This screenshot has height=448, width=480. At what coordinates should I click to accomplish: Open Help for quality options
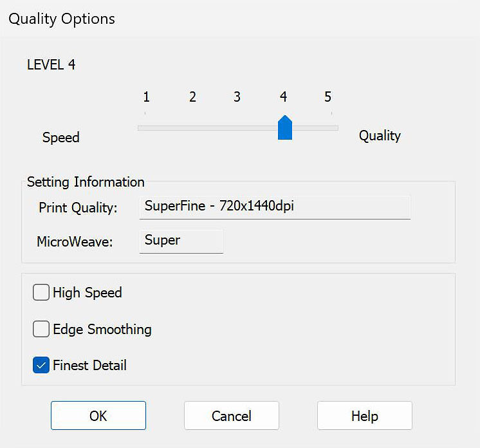pyautogui.click(x=364, y=416)
